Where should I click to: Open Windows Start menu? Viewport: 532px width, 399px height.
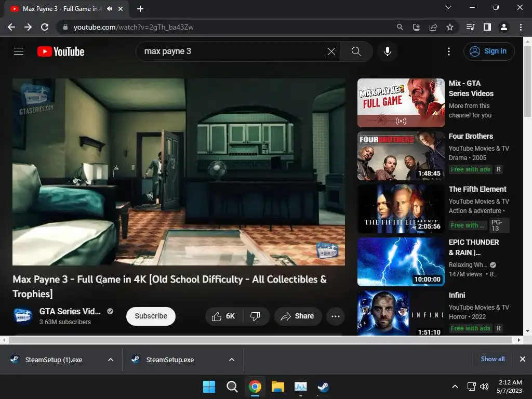[x=209, y=387]
